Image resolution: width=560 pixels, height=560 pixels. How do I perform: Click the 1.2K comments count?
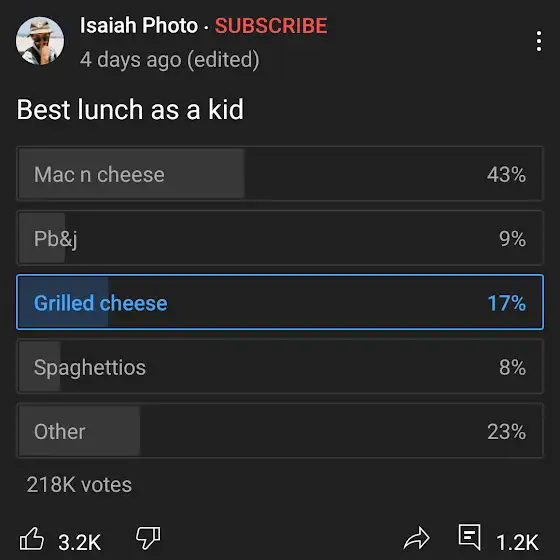[517, 542]
